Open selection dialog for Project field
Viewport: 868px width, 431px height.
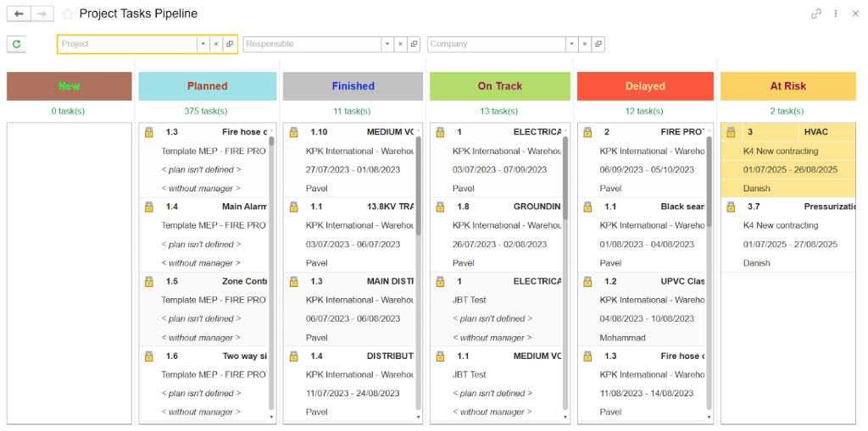tap(230, 44)
